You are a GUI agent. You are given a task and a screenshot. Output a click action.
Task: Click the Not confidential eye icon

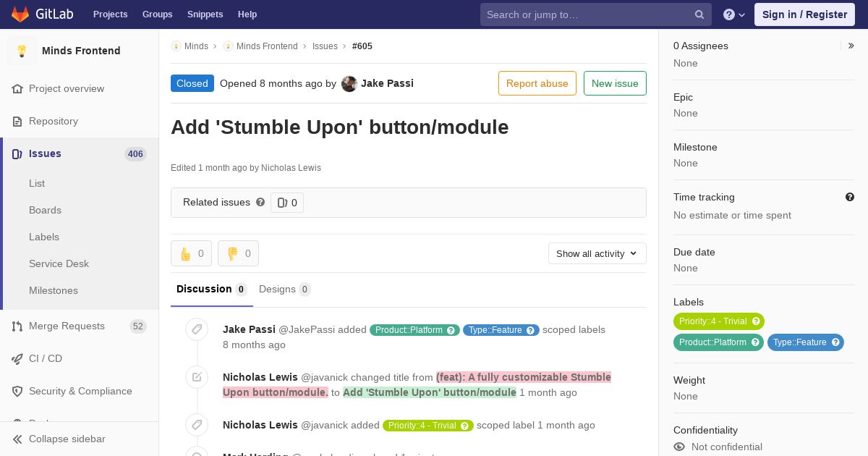tap(679, 447)
